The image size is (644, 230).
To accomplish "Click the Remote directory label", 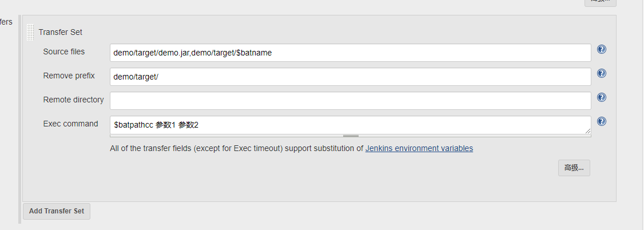I will [x=74, y=100].
